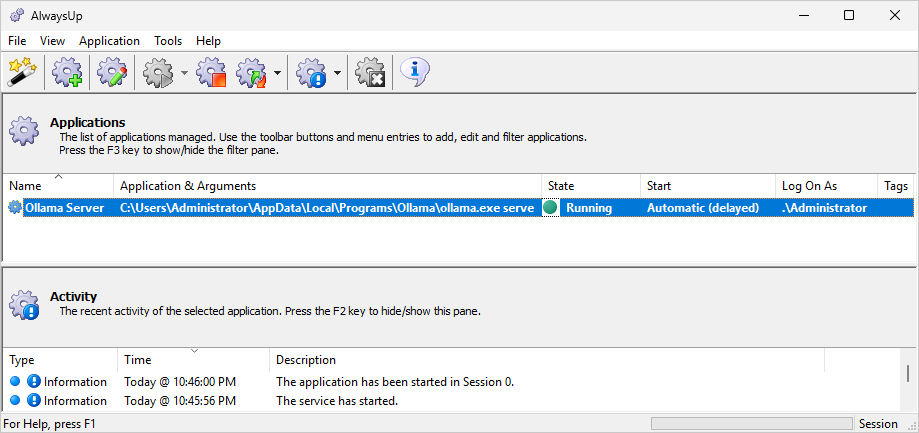
Task: Click the Start Application gear icon
Action: tap(156, 73)
